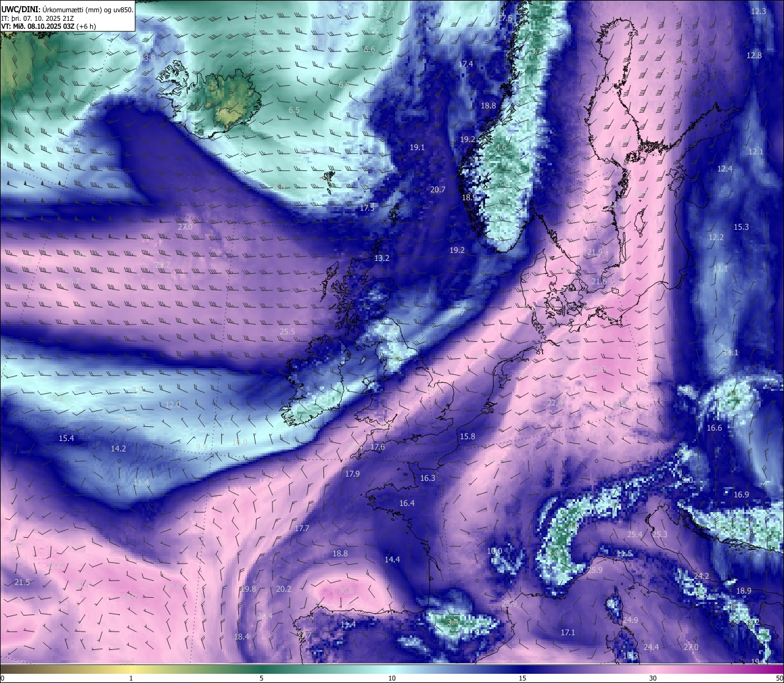The image size is (784, 683).
Task: Click the UWC/DINI title line in header box
Action: (x=67, y=10)
